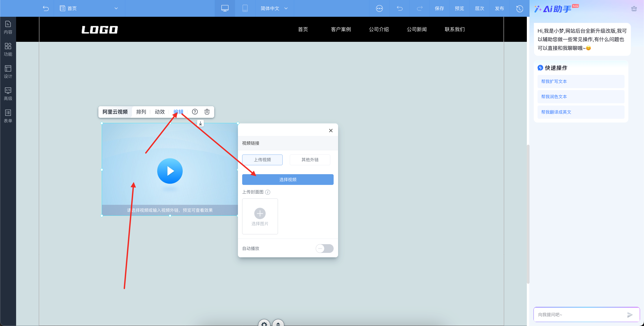Image resolution: width=644 pixels, height=326 pixels.
Task: Open the version history clock icon
Action: pos(519,9)
